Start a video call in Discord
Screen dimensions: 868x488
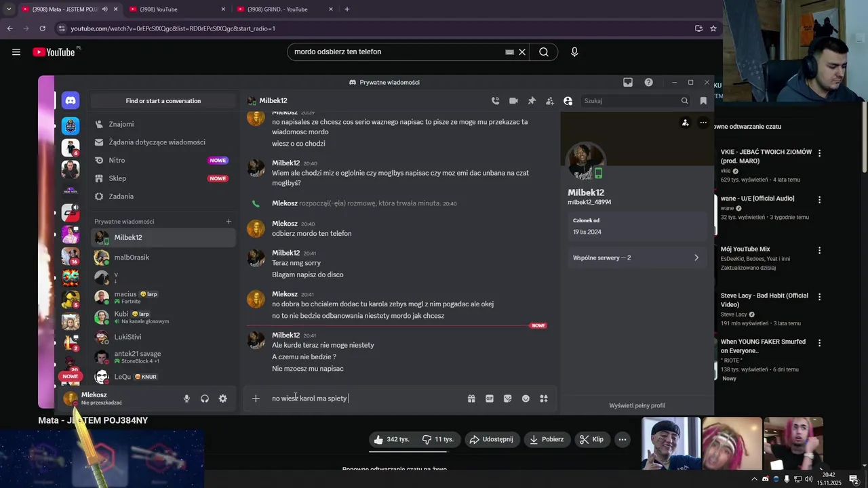click(x=513, y=101)
